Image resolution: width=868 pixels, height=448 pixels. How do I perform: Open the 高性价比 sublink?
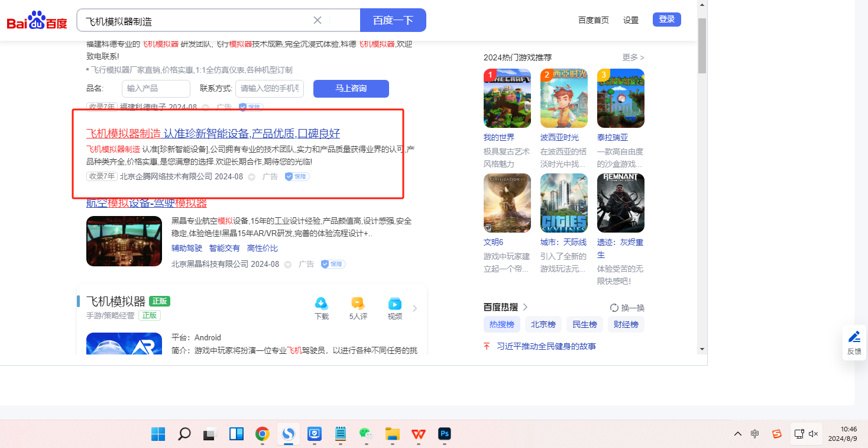click(263, 249)
